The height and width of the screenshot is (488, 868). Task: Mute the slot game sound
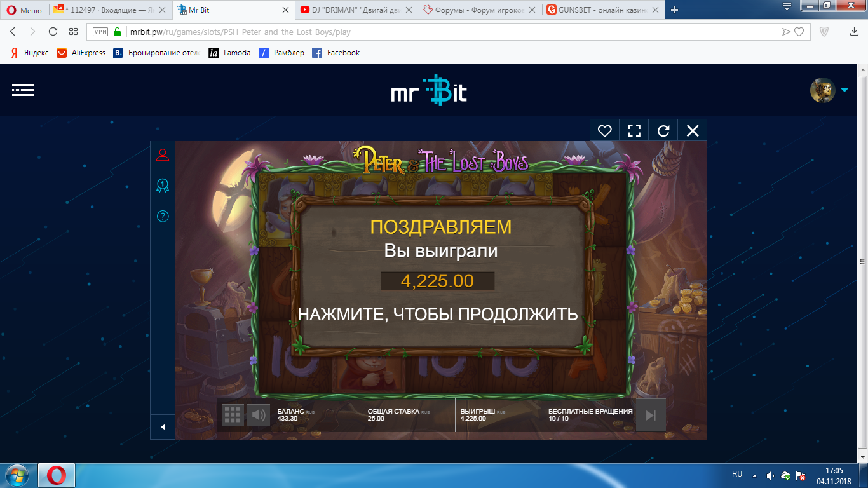(x=258, y=416)
